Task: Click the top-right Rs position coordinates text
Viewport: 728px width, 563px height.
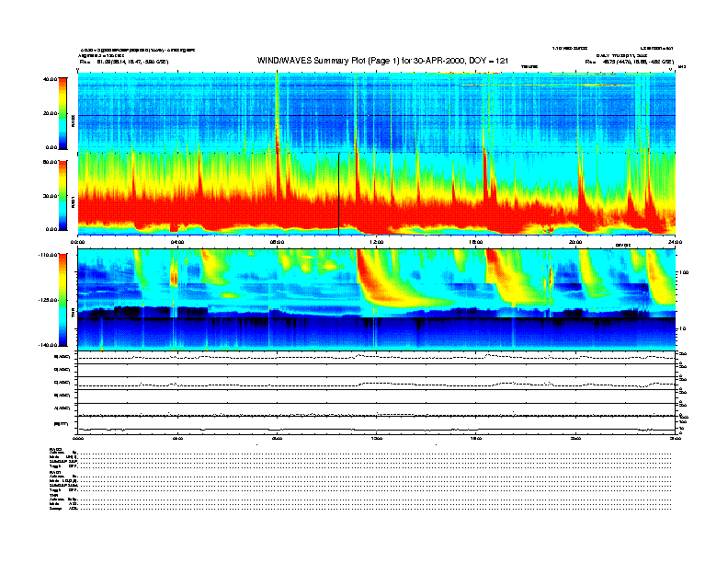Action: [x=630, y=62]
